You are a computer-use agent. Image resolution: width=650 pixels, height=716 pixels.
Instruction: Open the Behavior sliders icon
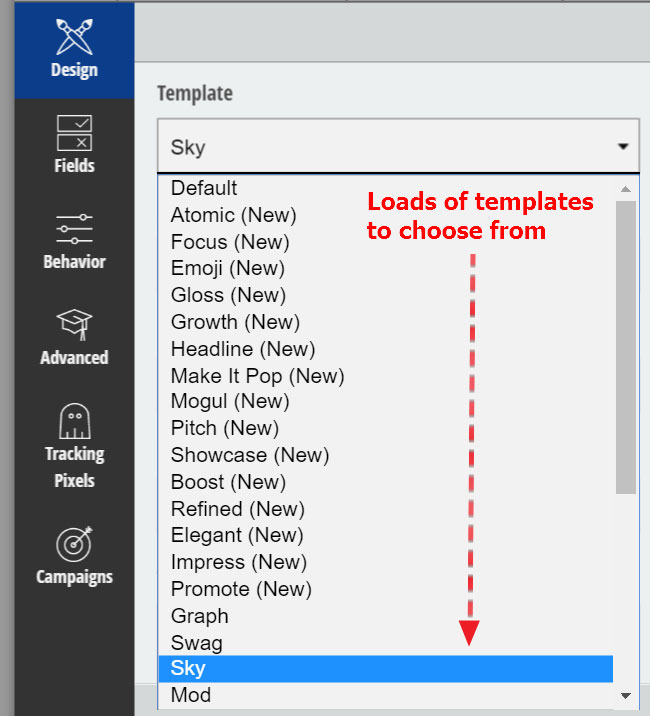coord(74,229)
